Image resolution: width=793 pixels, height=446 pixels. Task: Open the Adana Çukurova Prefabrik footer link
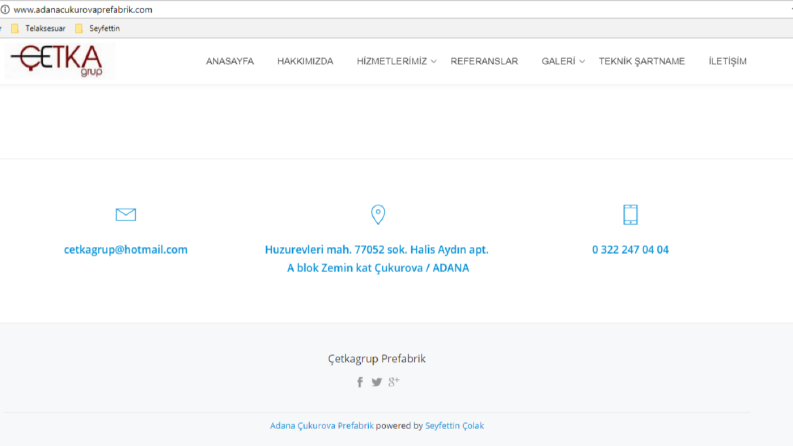322,426
